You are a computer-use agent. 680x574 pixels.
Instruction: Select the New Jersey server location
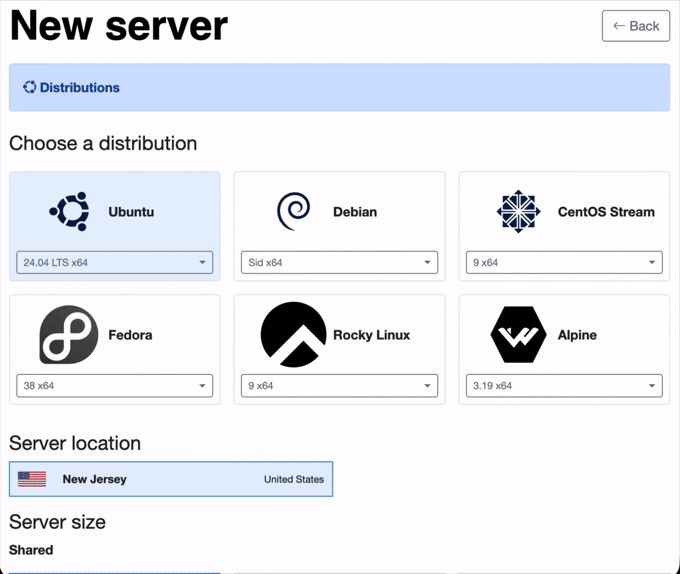[x=171, y=479]
